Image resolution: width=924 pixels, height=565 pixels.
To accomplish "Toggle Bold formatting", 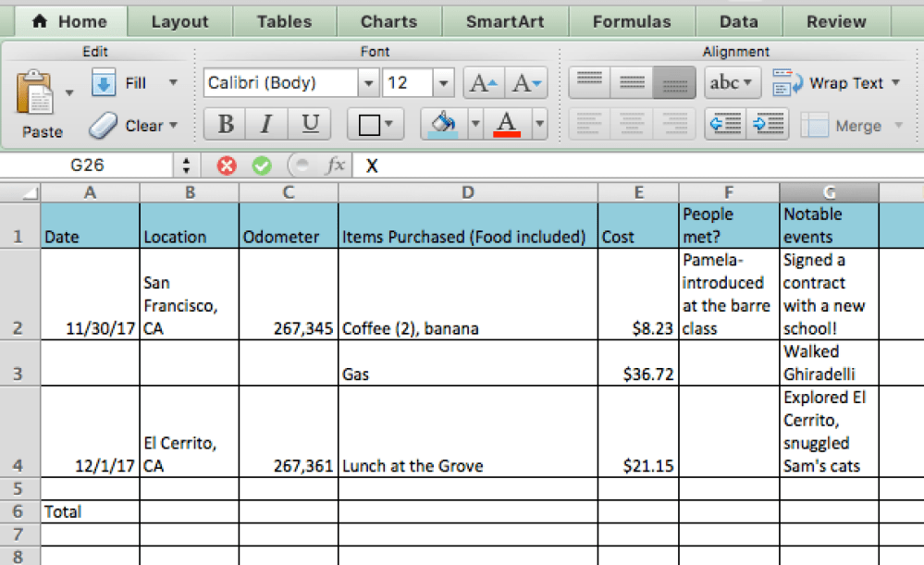I will coord(225,123).
